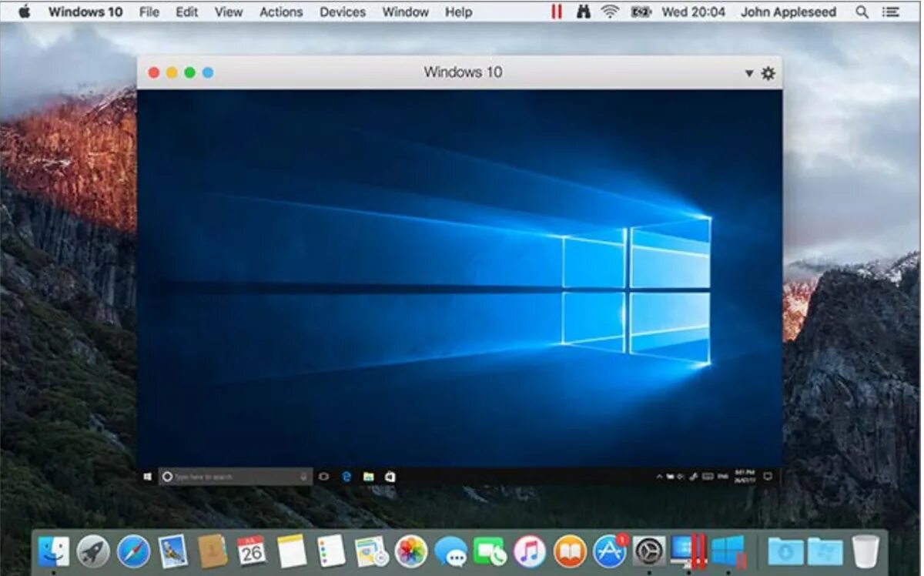Screen dimensions: 924x576
Task: Click the Cortana microphone icon
Action: (x=304, y=477)
